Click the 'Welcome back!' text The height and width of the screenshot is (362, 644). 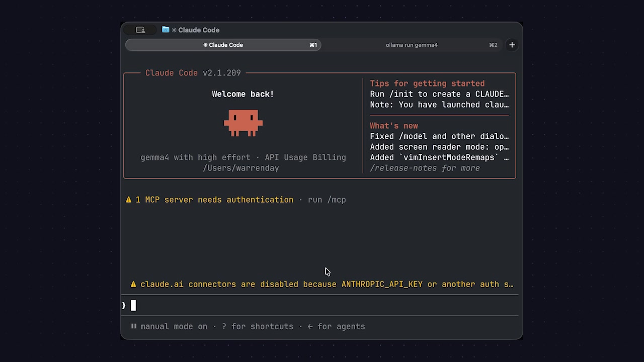point(243,94)
